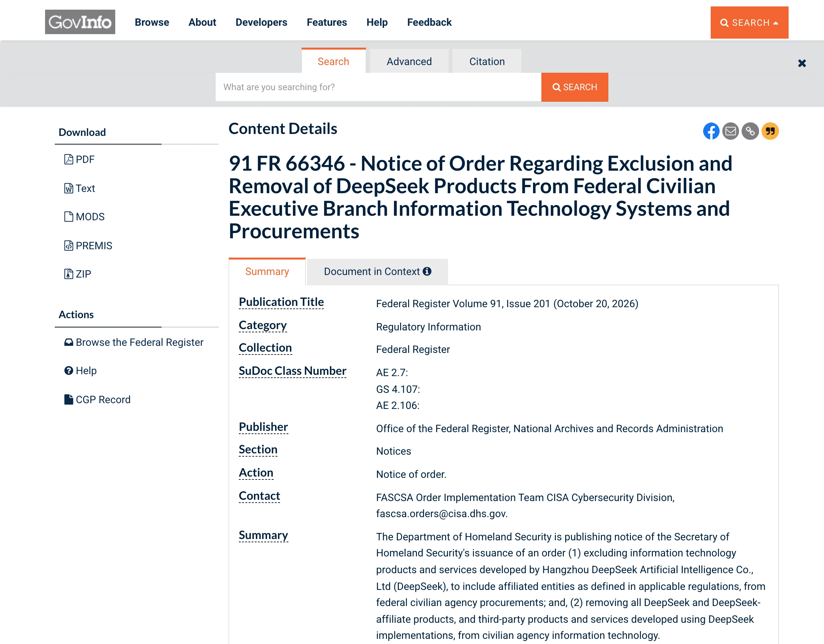Open Browse the Federal Register
Image resolution: width=824 pixels, height=644 pixels.
coord(134,342)
